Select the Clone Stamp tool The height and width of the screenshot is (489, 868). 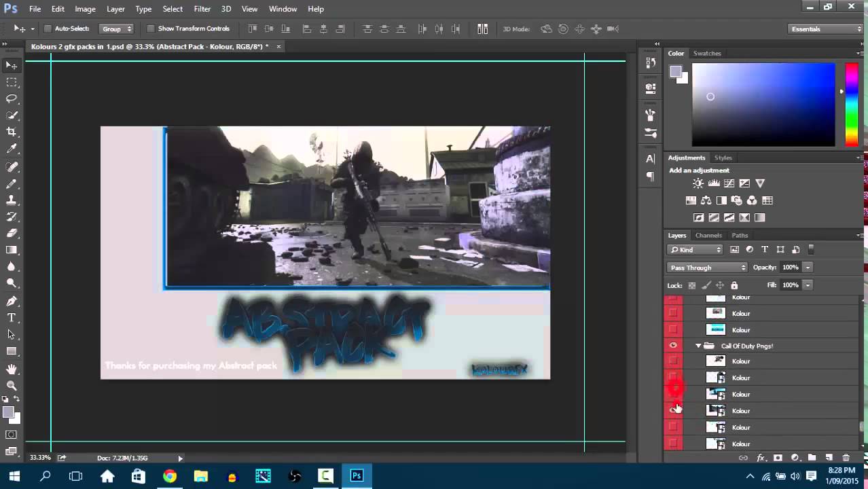[x=12, y=200]
